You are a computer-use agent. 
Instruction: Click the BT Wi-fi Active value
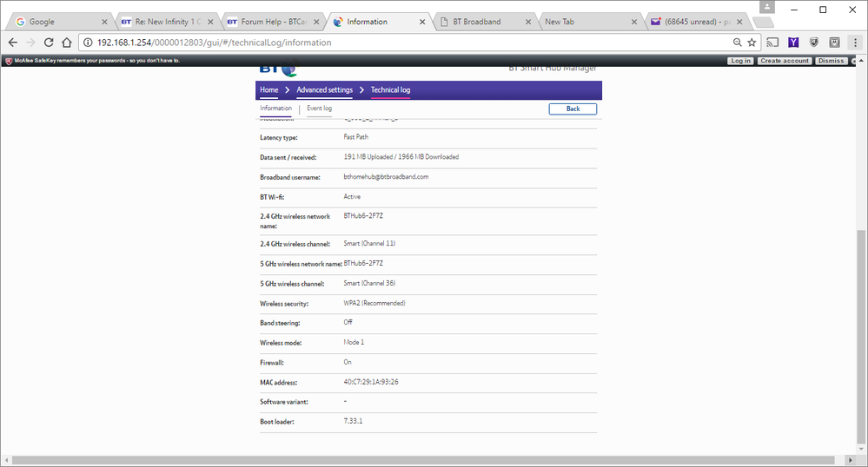pos(352,197)
